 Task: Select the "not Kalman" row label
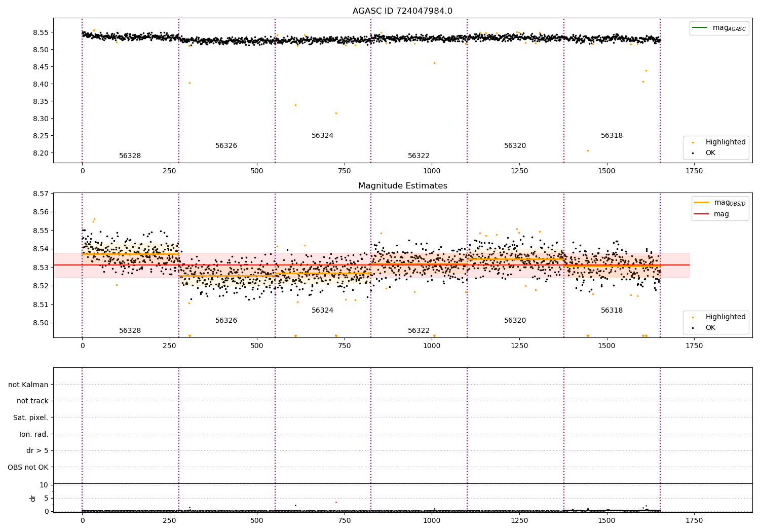(x=28, y=385)
